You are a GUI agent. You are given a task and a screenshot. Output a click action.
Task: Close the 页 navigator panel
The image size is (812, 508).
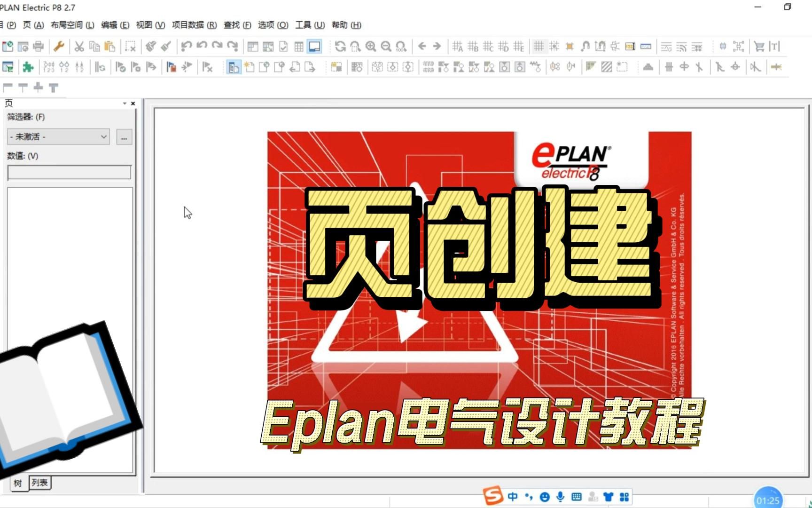(133, 103)
